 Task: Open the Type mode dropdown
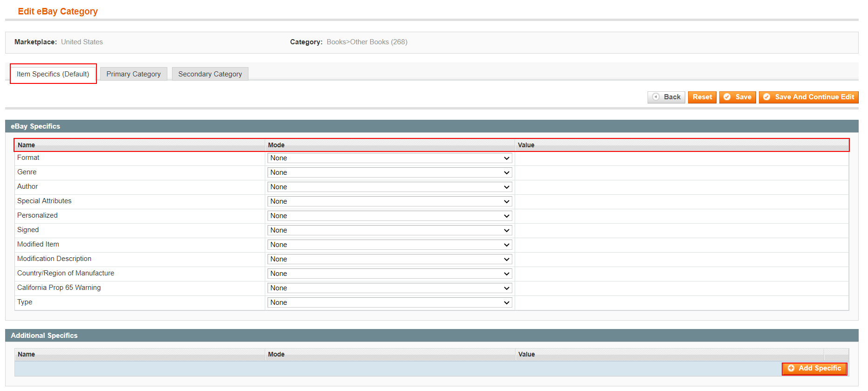click(390, 302)
